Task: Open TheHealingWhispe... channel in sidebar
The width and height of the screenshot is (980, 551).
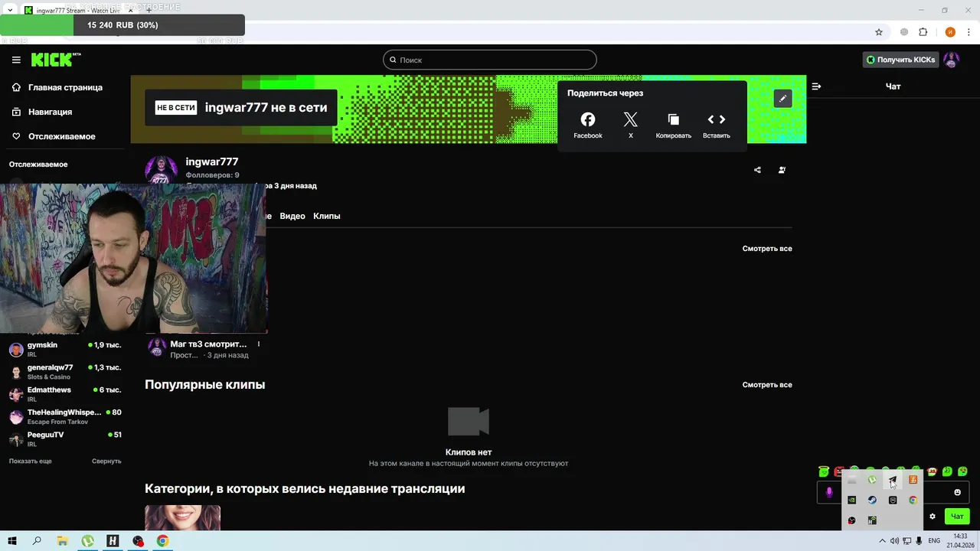Action: tap(64, 416)
